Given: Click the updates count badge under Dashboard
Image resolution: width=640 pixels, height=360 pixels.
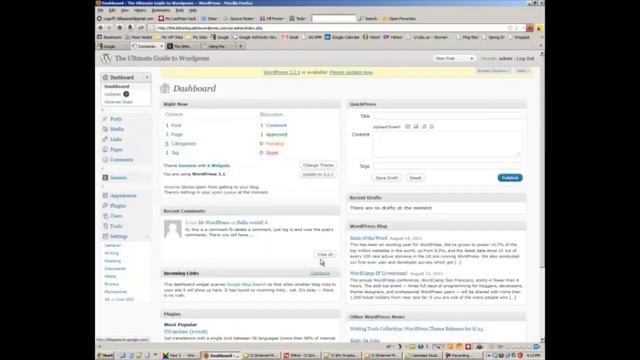Looking at the screenshot, I should click(x=126, y=94).
